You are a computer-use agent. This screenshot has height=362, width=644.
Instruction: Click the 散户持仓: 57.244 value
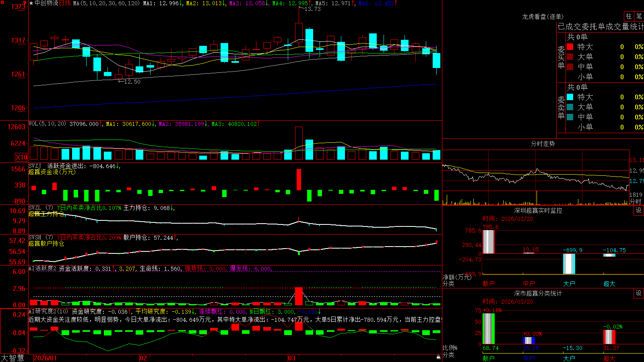coord(150,238)
